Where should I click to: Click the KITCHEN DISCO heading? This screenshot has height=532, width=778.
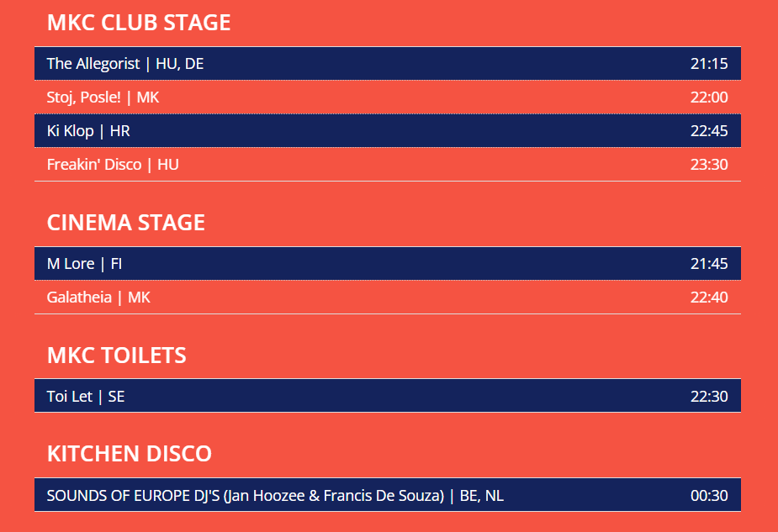point(130,454)
